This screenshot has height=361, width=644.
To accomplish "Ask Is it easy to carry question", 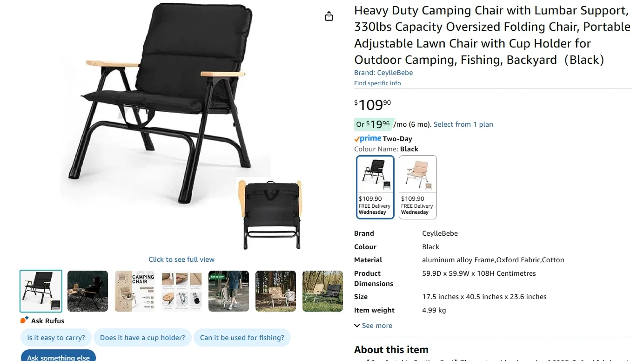I will (55, 338).
